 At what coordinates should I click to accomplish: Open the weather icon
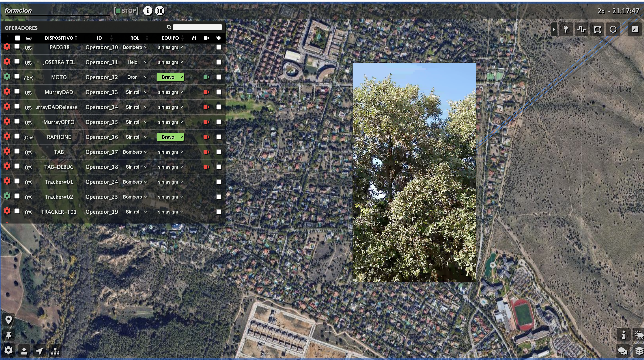click(x=639, y=335)
